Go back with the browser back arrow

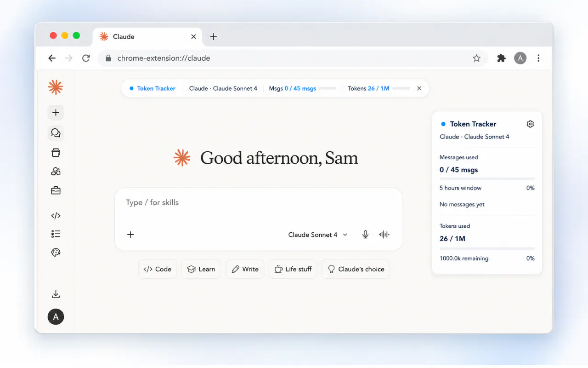coord(52,58)
